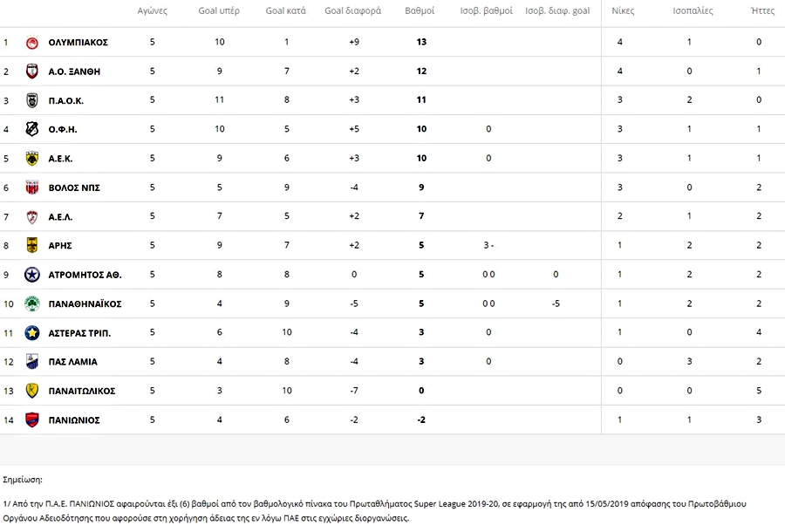This screenshot has height=532, width=785.
Task: Sort by the Goal υπέρ column header
Action: [219, 11]
